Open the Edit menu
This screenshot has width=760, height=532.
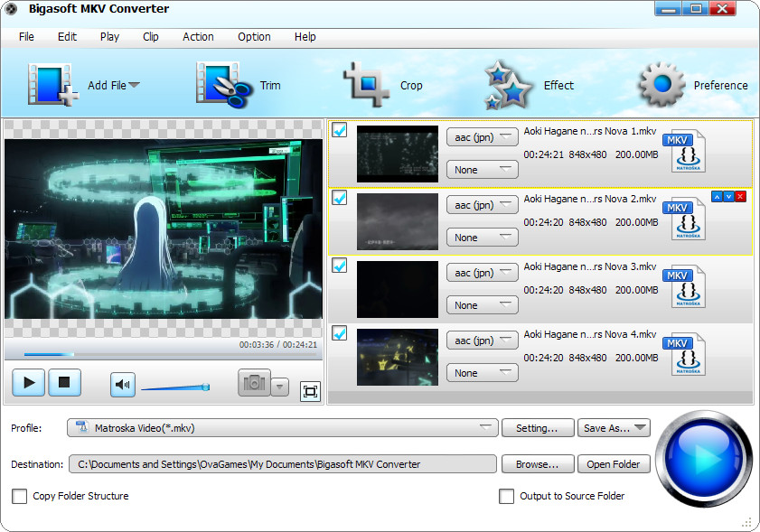67,37
